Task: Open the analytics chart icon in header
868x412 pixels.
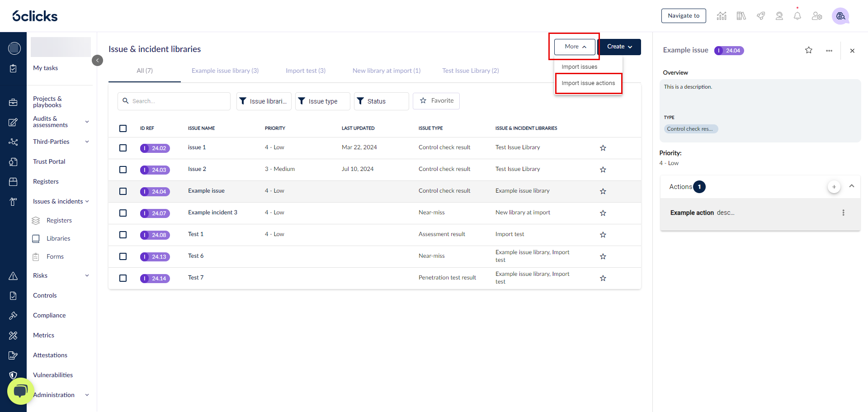Action: click(722, 16)
